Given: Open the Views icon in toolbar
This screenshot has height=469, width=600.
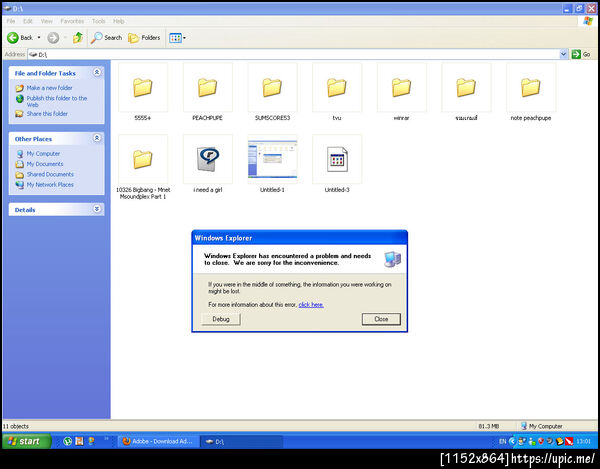Looking at the screenshot, I should pos(175,38).
